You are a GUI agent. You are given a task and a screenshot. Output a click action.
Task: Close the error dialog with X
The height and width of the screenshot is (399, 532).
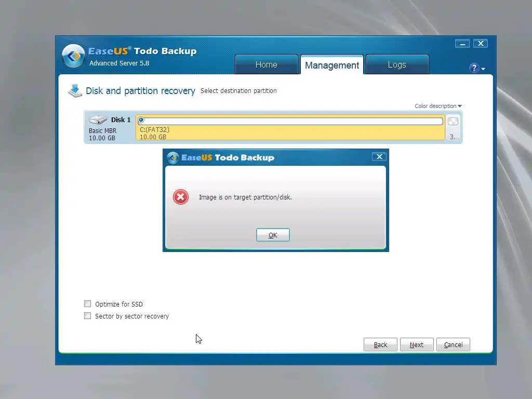379,157
